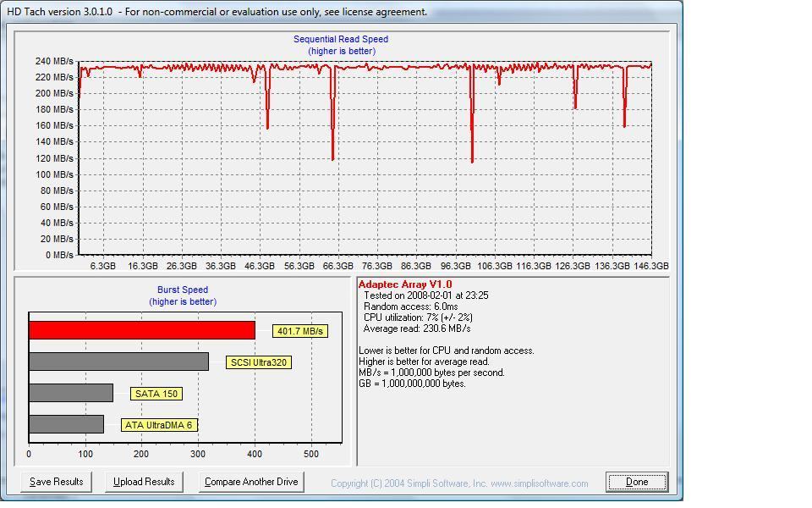Click the Sequential Read Speed title
Screen dimensions: 812x508
pos(341,39)
